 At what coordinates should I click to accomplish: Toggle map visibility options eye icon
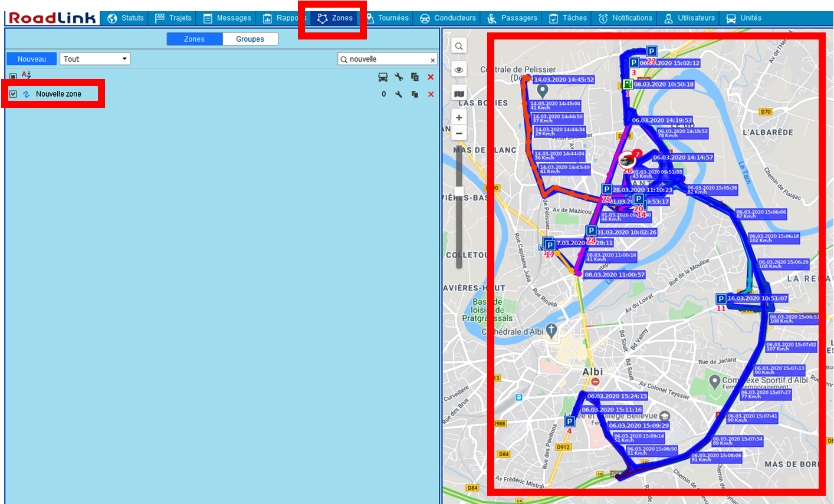point(459,70)
